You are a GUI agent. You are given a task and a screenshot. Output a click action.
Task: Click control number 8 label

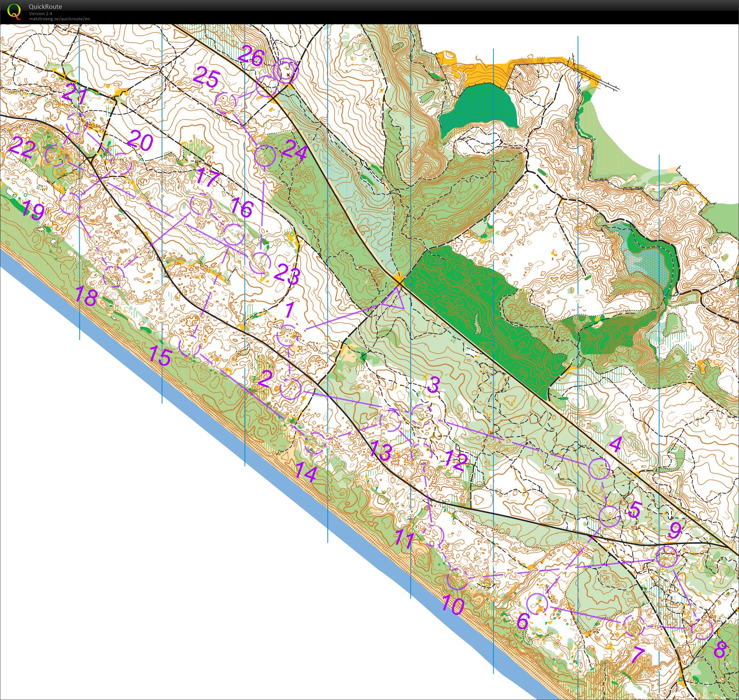[720, 649]
